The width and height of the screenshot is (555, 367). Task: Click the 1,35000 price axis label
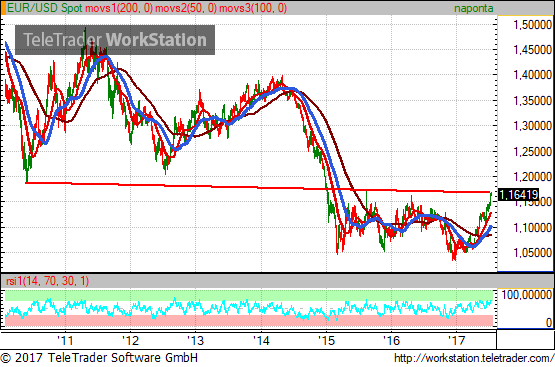(532, 101)
